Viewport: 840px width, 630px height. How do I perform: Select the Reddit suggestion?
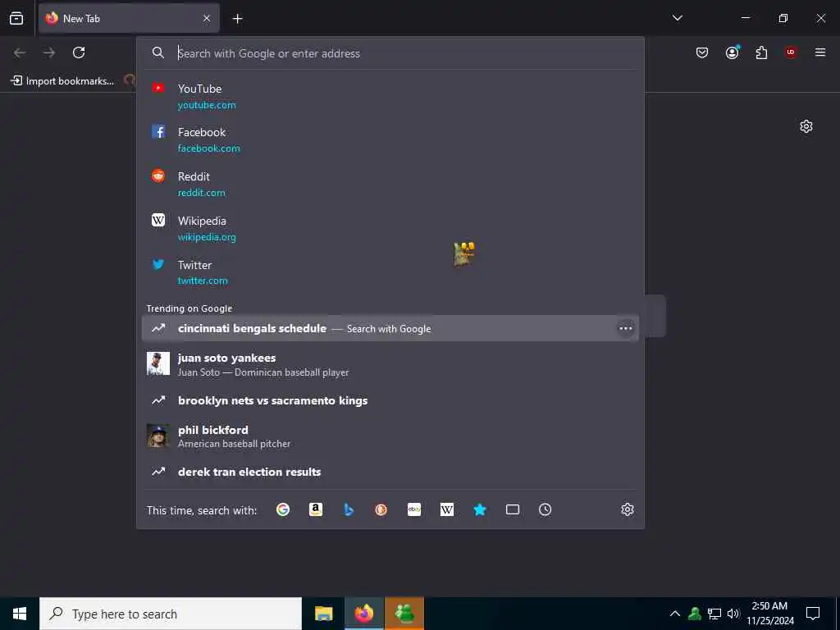(390, 184)
